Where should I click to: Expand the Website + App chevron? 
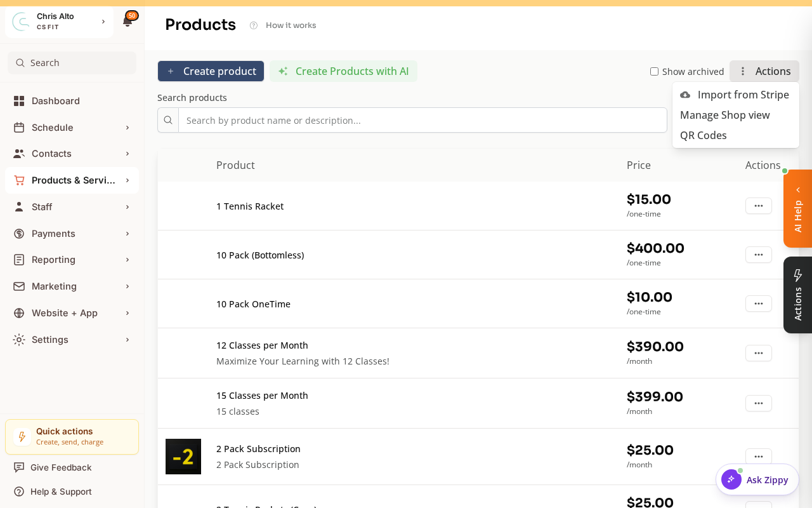click(128, 313)
